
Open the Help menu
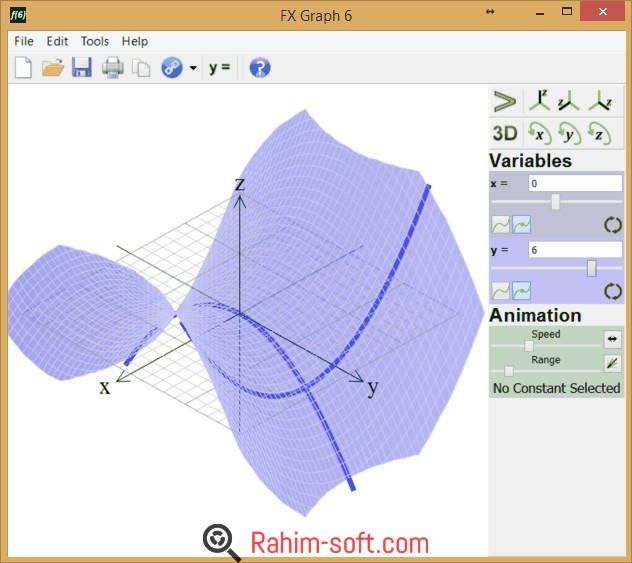[x=135, y=41]
